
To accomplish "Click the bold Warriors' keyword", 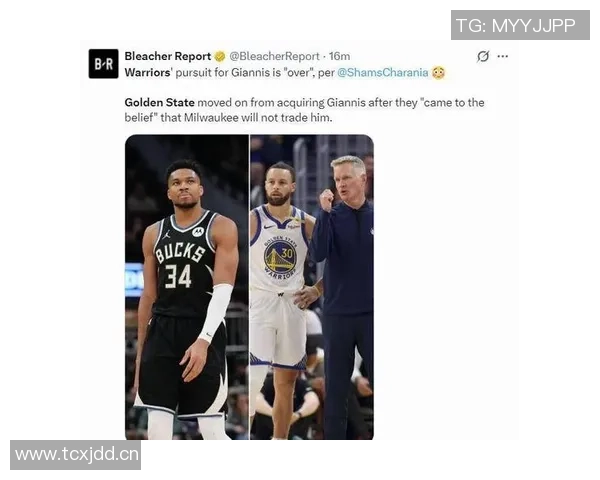I will [148, 72].
